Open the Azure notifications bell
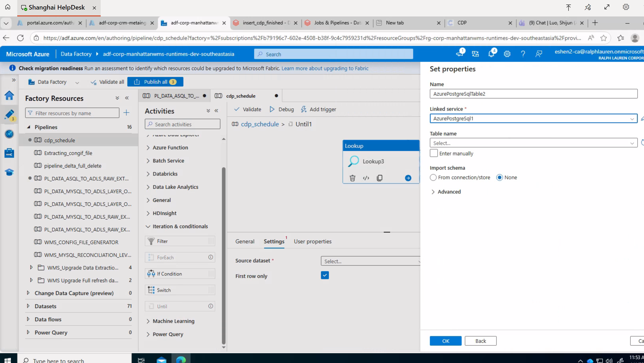Viewport: 644px width, 363px height. tap(491, 54)
